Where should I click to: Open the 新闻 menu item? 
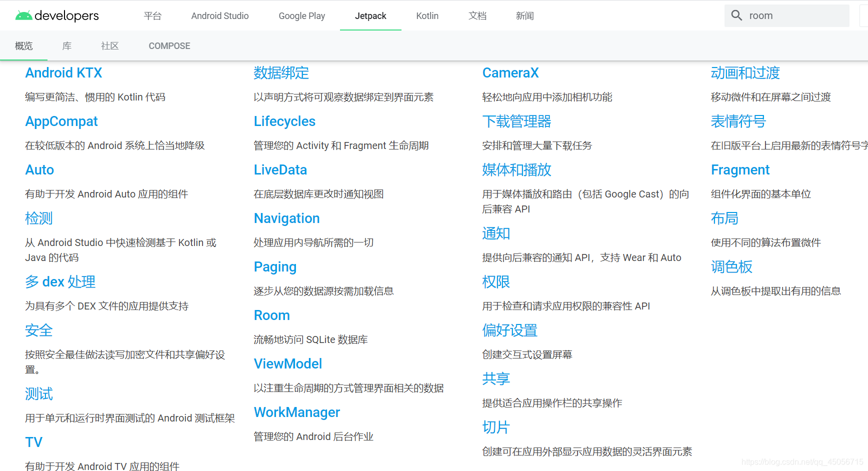coord(525,15)
